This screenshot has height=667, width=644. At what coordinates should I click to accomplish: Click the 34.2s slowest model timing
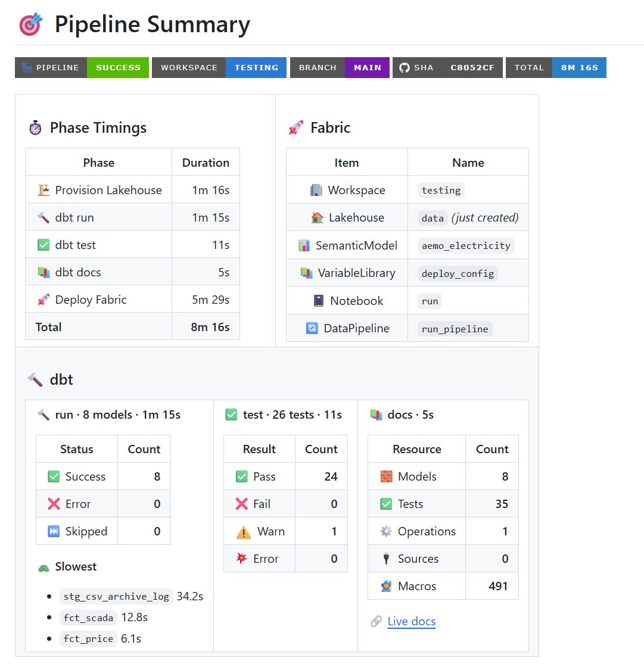(190, 596)
